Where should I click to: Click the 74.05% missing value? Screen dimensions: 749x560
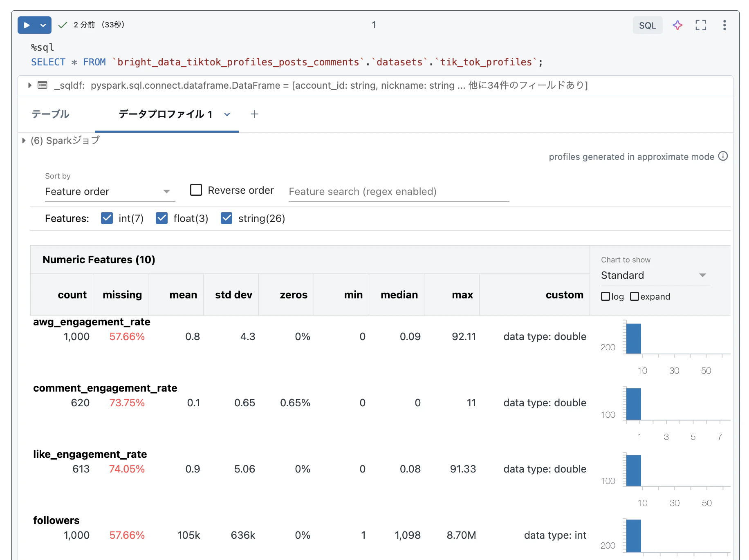point(127,469)
